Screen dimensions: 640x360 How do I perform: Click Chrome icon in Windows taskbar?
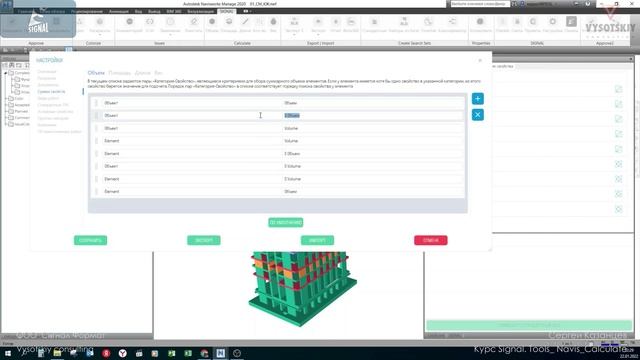click(204, 353)
